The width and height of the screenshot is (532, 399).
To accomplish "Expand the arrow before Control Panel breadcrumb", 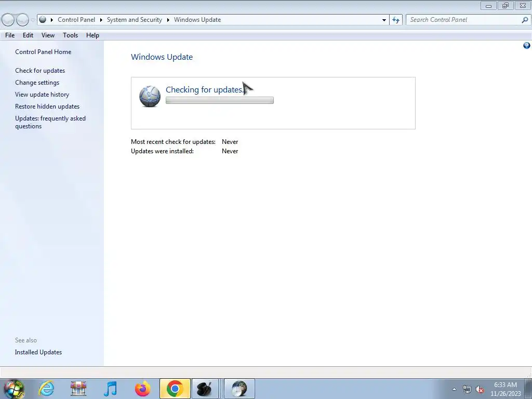I will [52, 20].
